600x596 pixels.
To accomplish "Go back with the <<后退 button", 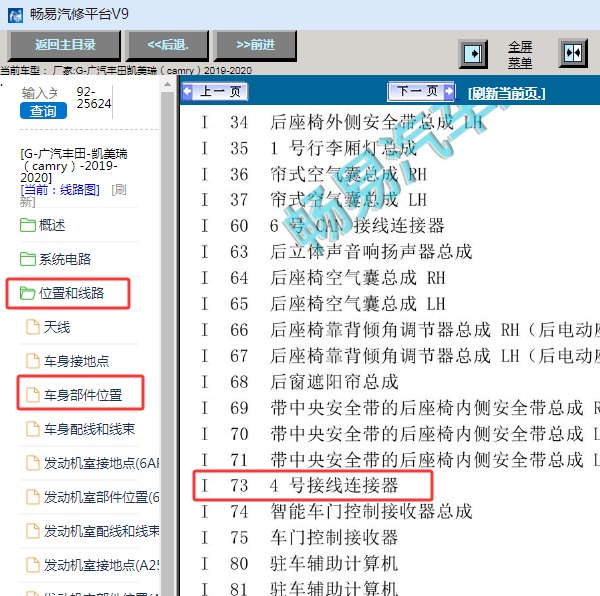I will tap(168, 45).
